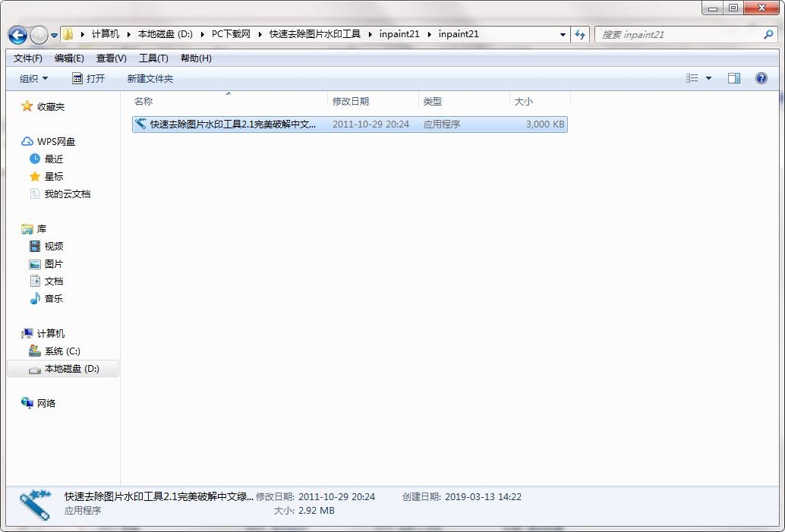
Task: Open the 文件(F) menu
Action: click(x=27, y=58)
